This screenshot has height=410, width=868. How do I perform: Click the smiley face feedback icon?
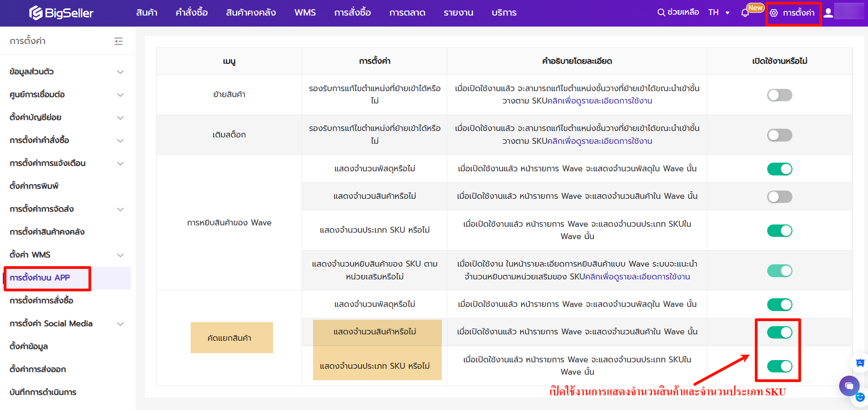pos(860,397)
